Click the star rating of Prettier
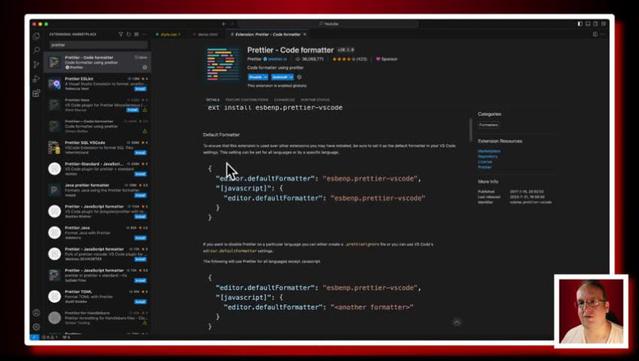The width and height of the screenshot is (639, 361). (349, 59)
